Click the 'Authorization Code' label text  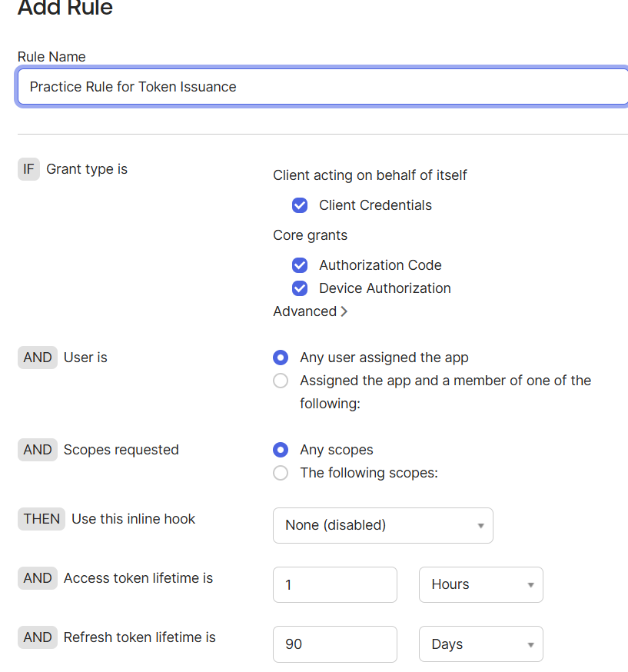tap(380, 265)
